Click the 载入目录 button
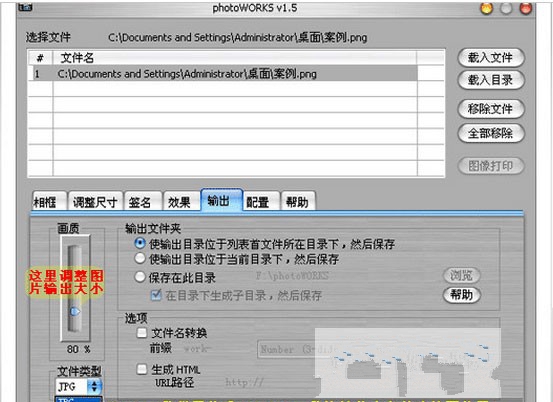The width and height of the screenshot is (553, 402). tap(491, 80)
